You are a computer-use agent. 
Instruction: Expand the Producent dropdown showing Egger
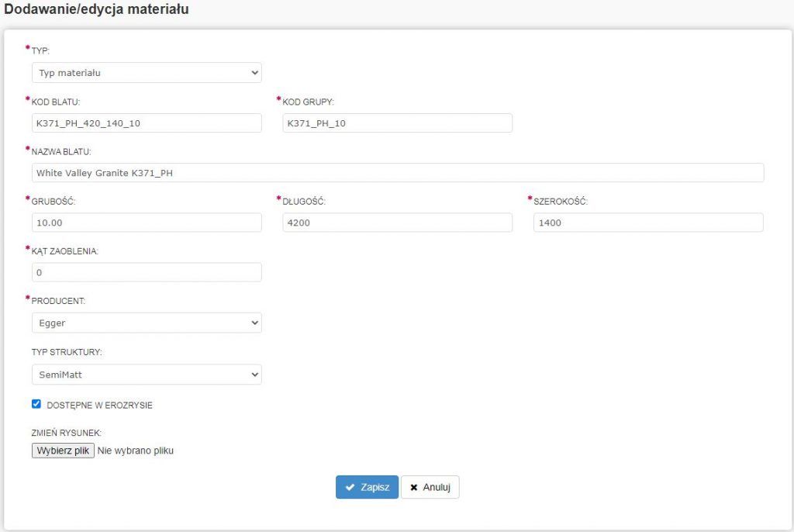(x=147, y=323)
